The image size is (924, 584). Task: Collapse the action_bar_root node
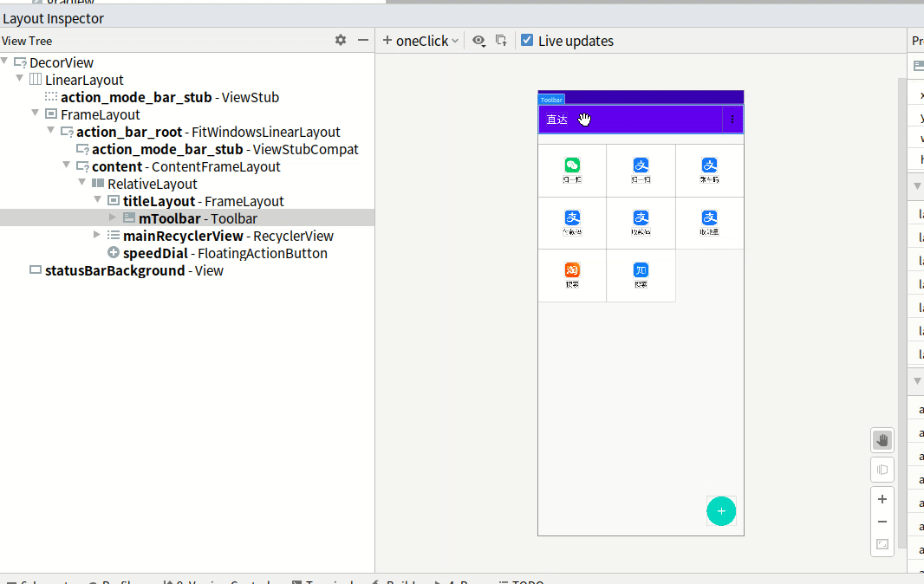(x=51, y=130)
